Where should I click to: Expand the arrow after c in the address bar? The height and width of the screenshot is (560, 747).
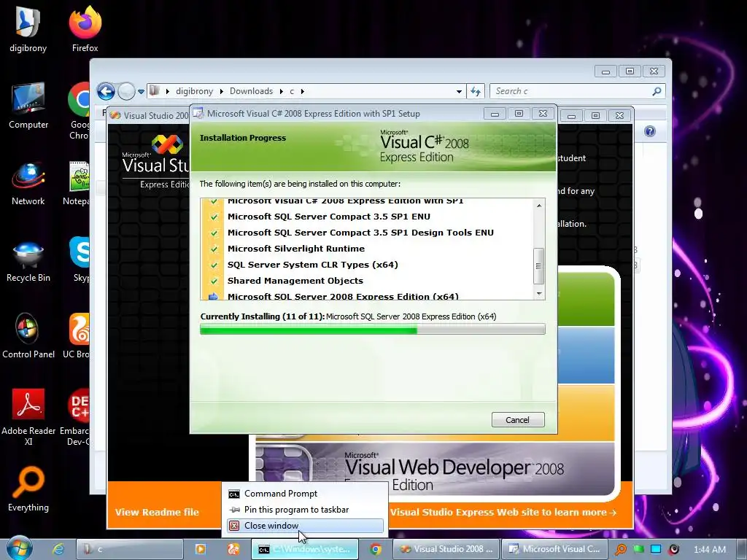pos(302,91)
